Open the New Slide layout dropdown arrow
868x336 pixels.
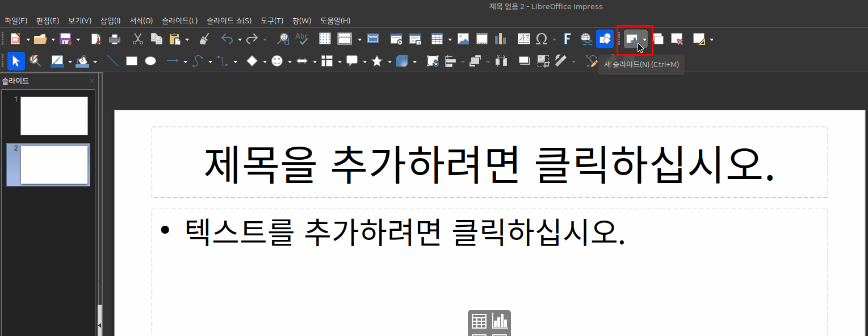(x=644, y=39)
